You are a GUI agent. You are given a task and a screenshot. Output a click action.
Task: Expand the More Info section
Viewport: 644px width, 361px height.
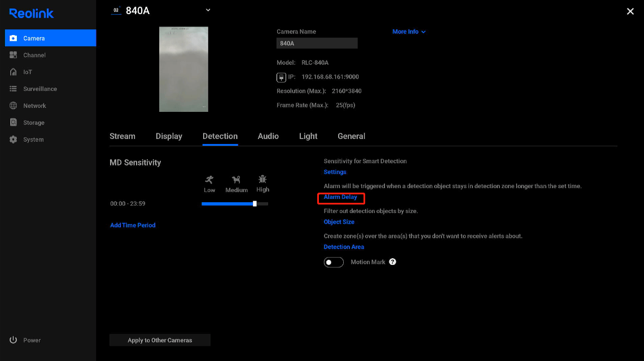coord(409,32)
